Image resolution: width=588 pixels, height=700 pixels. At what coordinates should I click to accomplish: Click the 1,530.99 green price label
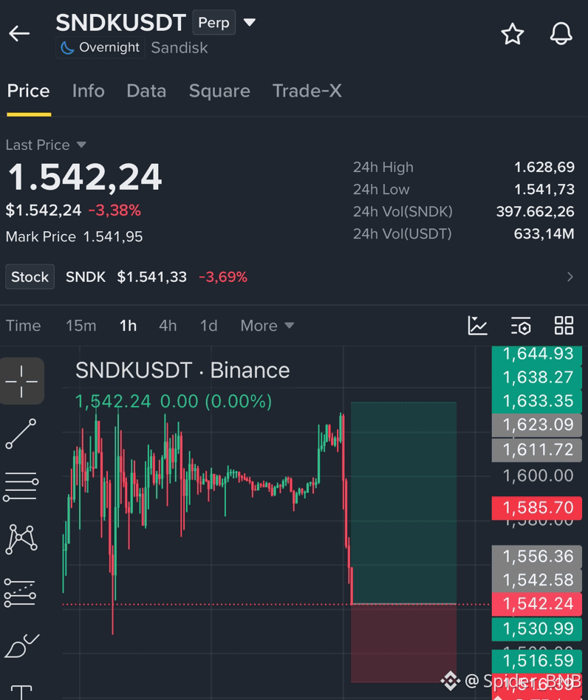click(x=536, y=629)
